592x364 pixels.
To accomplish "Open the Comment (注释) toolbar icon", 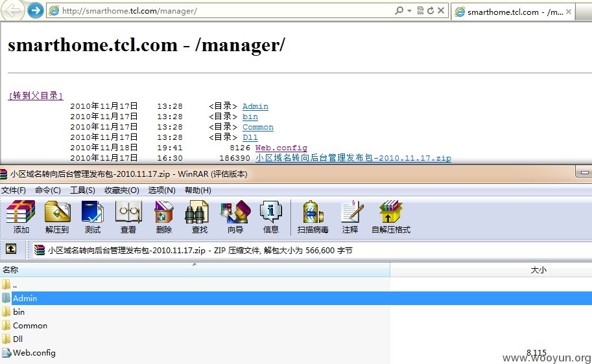I will (x=350, y=216).
